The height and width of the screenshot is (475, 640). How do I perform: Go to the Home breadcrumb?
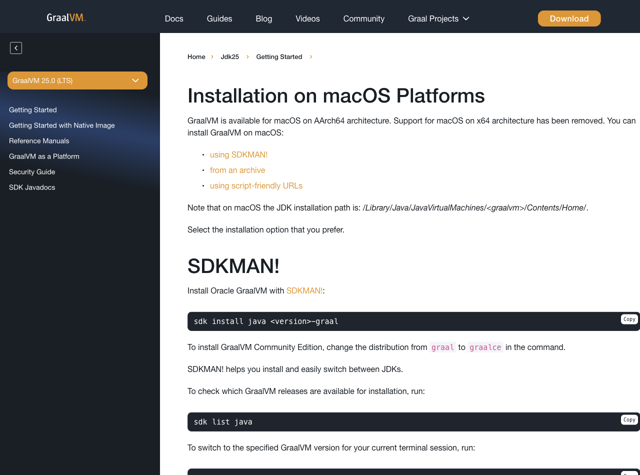point(196,57)
